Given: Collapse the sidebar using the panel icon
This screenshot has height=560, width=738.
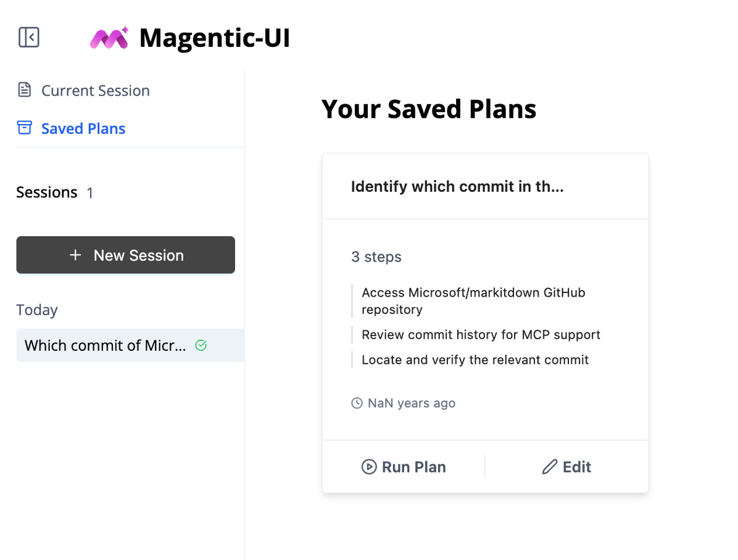Looking at the screenshot, I should 29,38.
